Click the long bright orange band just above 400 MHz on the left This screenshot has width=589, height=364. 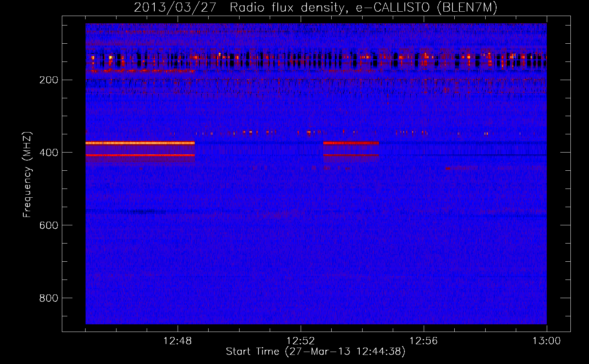point(140,143)
